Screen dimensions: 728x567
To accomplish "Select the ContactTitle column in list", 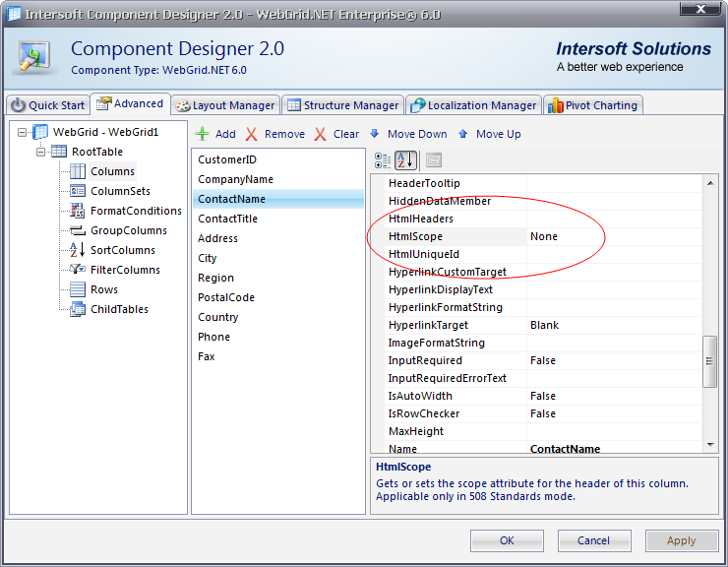I will point(278,219).
